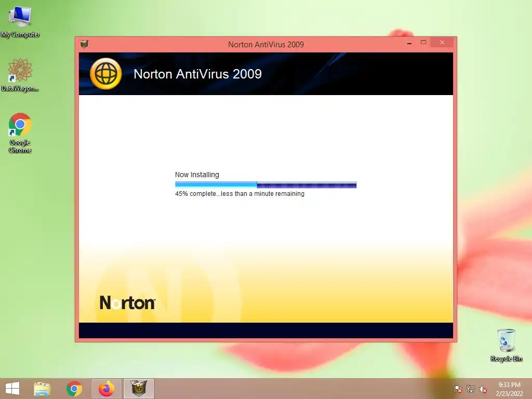Maximize the Norton AntiVirus 2009 window
The height and width of the screenshot is (399, 532).
pos(423,43)
